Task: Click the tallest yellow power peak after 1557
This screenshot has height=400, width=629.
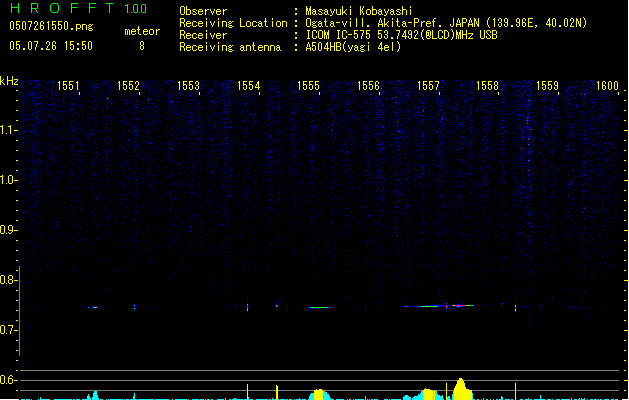Action: click(461, 388)
